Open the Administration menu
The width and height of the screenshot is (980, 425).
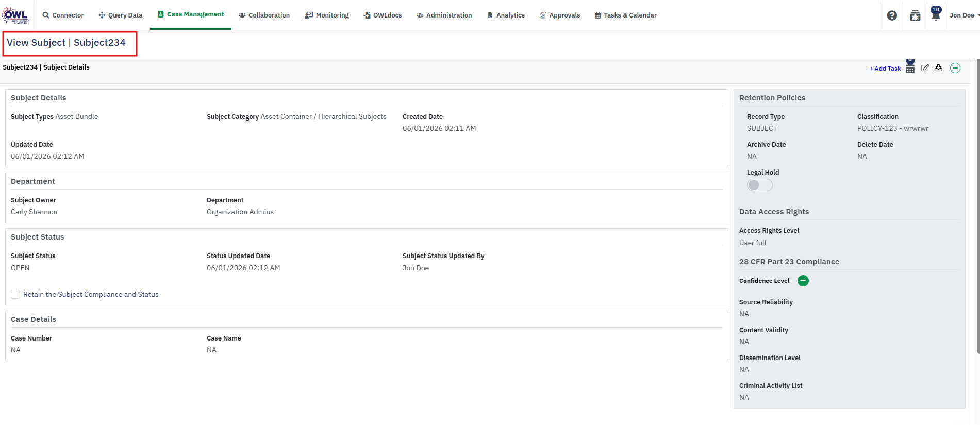click(x=444, y=15)
